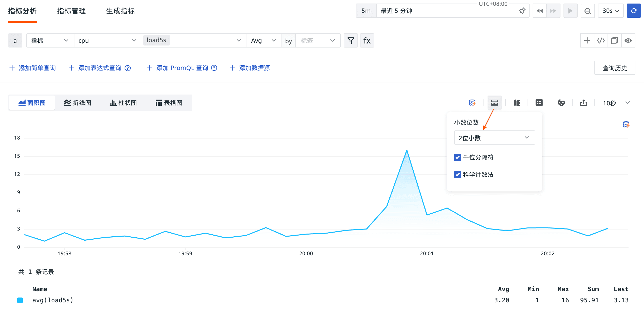Viewport: 644px width, 319px height.
Task: Click the code view icon
Action: 601,40
